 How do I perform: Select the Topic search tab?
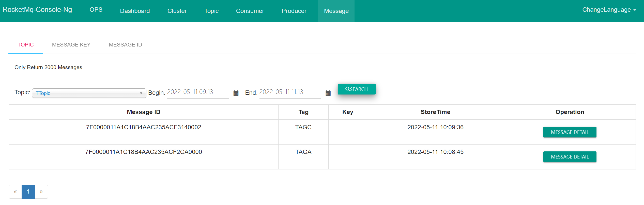(26, 45)
